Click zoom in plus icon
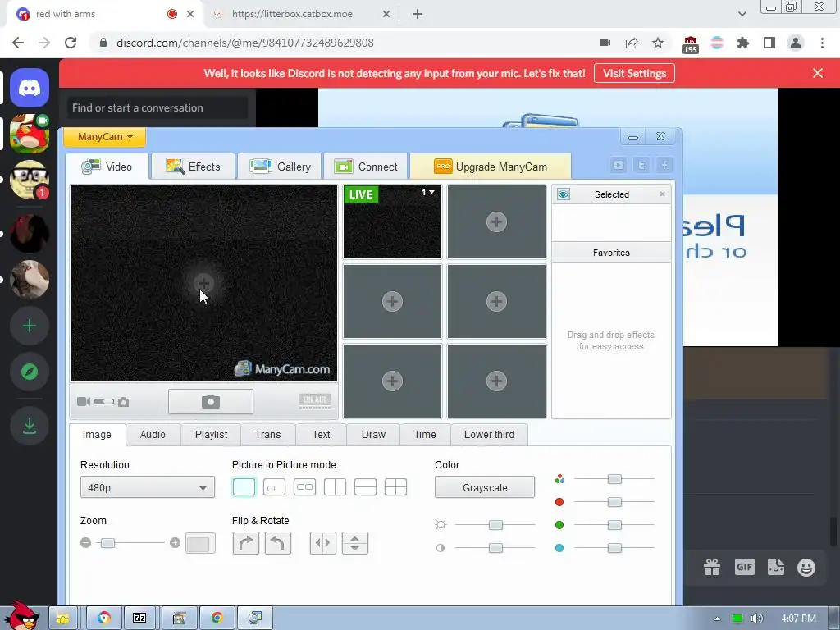Viewport: 840px width, 630px height. click(175, 543)
